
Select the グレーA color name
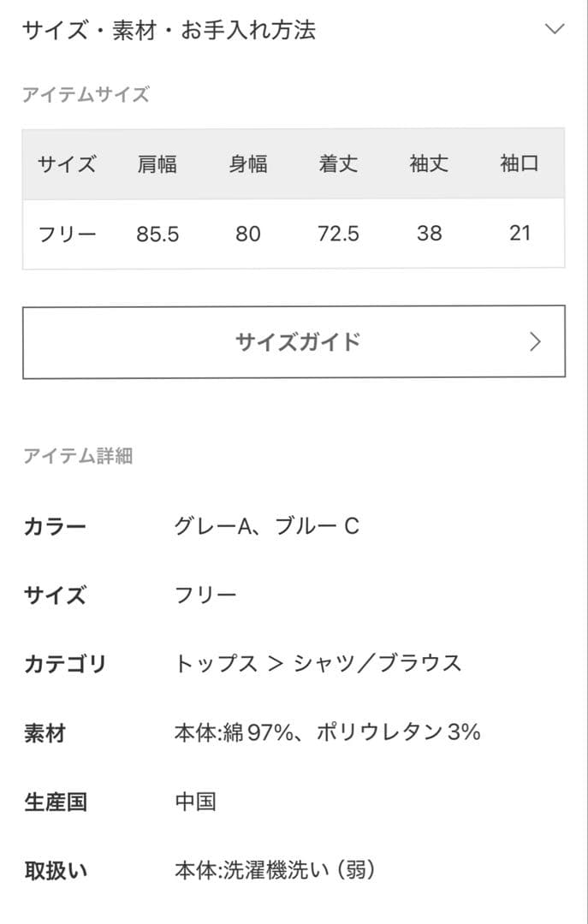click(214, 526)
